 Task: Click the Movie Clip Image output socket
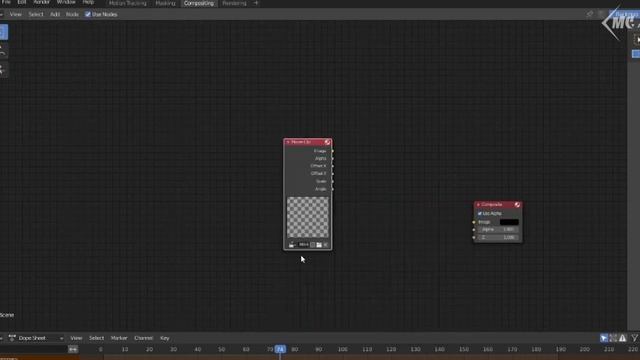tap(333, 151)
